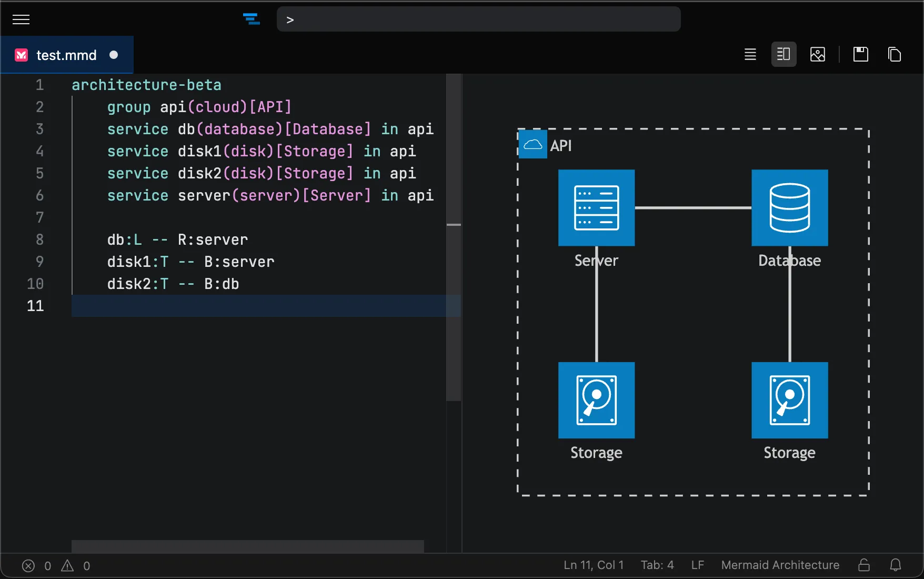Click the blue logo icon in title bar

[x=252, y=19]
